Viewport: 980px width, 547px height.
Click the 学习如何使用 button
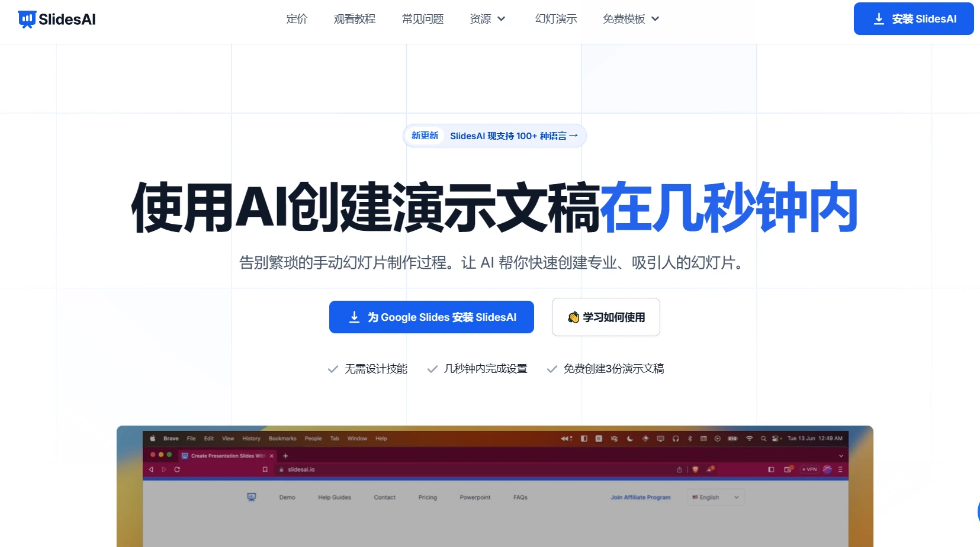pos(606,317)
